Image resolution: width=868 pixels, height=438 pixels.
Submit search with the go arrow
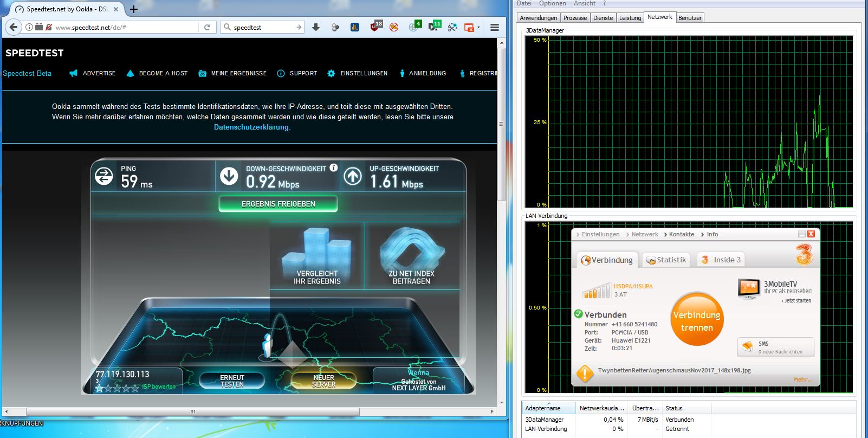tap(299, 27)
